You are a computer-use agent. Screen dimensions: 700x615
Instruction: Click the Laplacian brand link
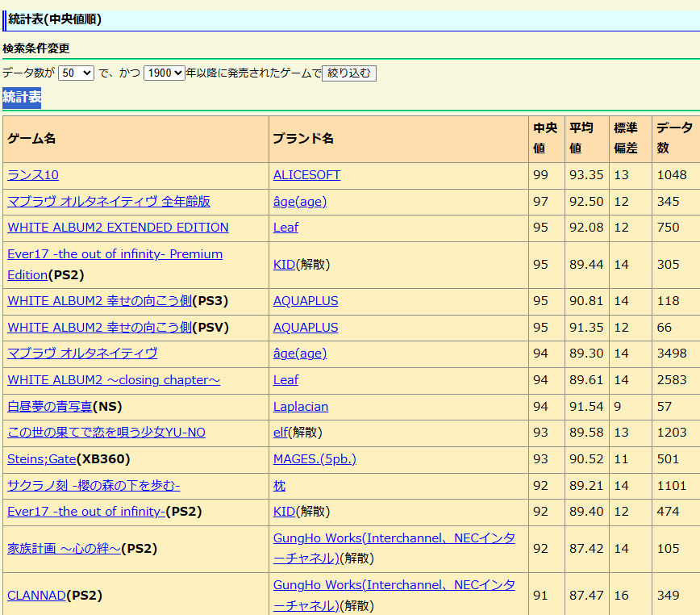pos(301,407)
